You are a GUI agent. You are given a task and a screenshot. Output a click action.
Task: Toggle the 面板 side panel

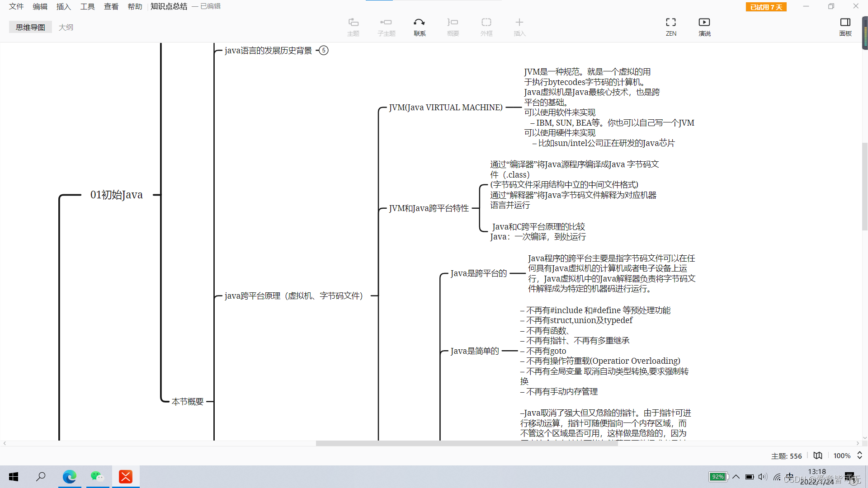click(x=845, y=27)
